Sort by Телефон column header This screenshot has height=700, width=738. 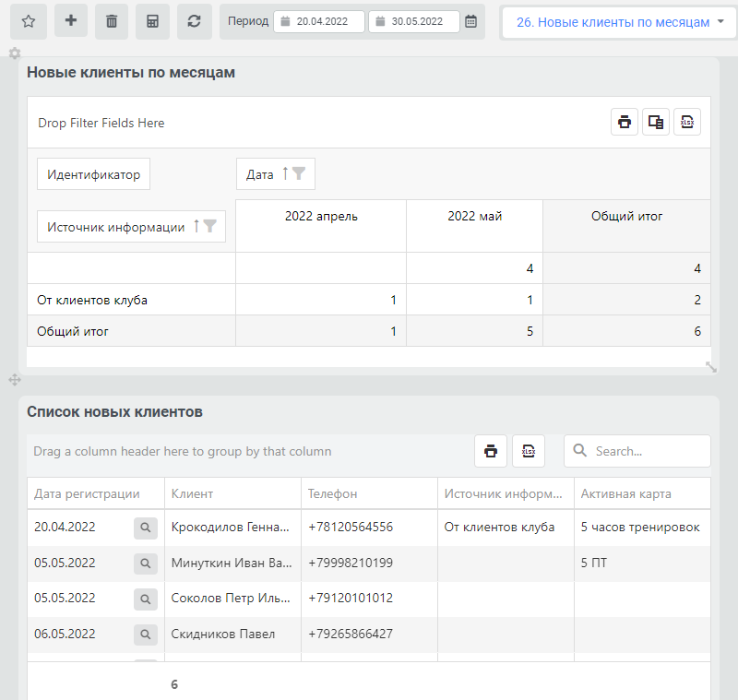coord(370,493)
